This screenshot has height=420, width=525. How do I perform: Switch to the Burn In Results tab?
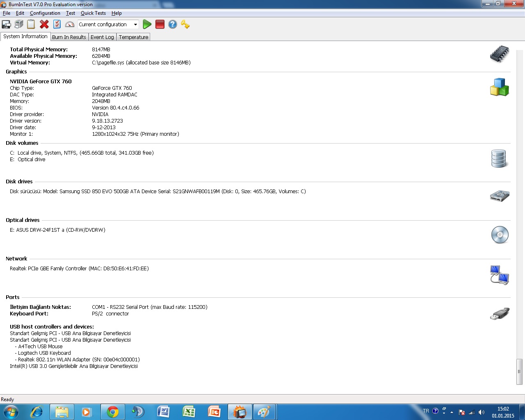69,37
